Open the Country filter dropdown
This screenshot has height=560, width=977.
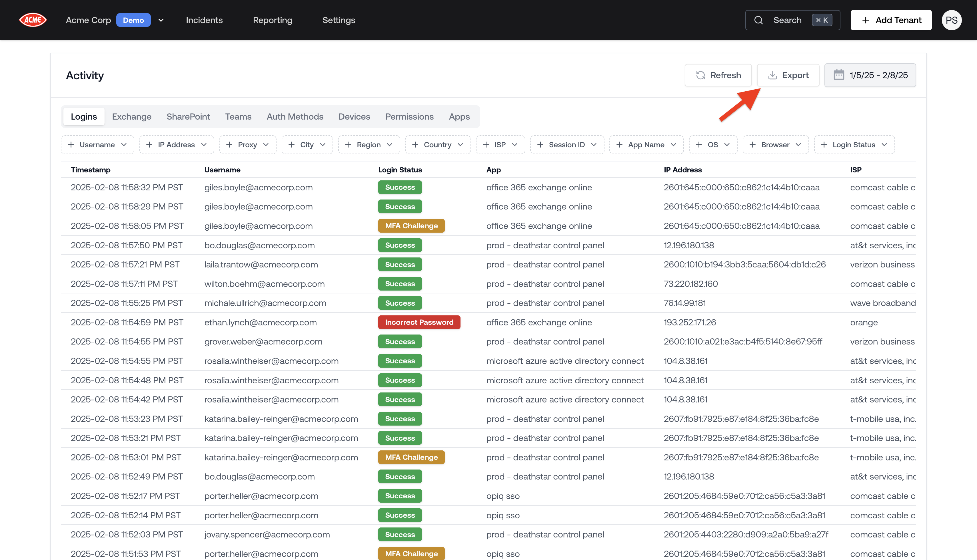click(437, 145)
